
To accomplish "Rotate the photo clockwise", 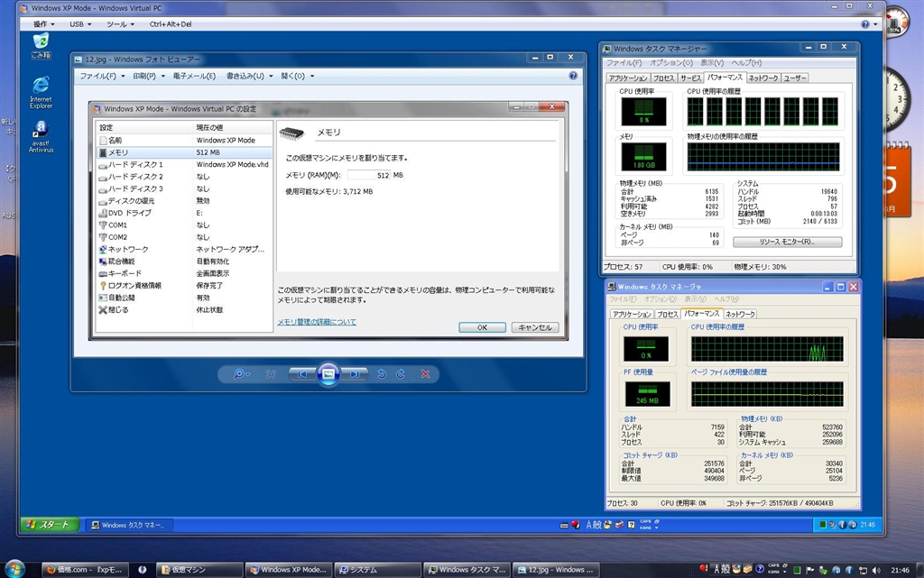I will point(401,374).
